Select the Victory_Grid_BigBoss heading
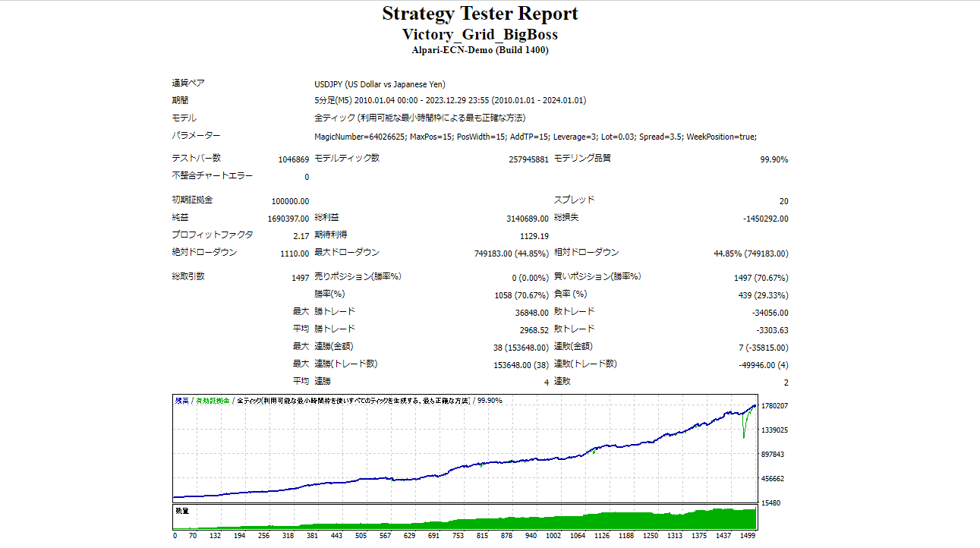Screen dimensions: 980x548 (x=480, y=34)
